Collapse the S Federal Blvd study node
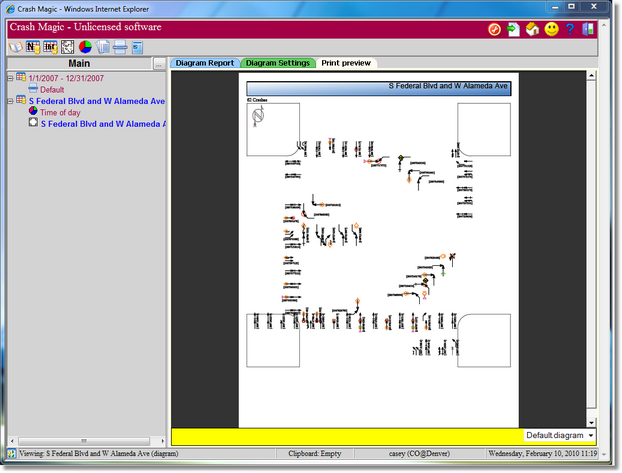 (9, 101)
